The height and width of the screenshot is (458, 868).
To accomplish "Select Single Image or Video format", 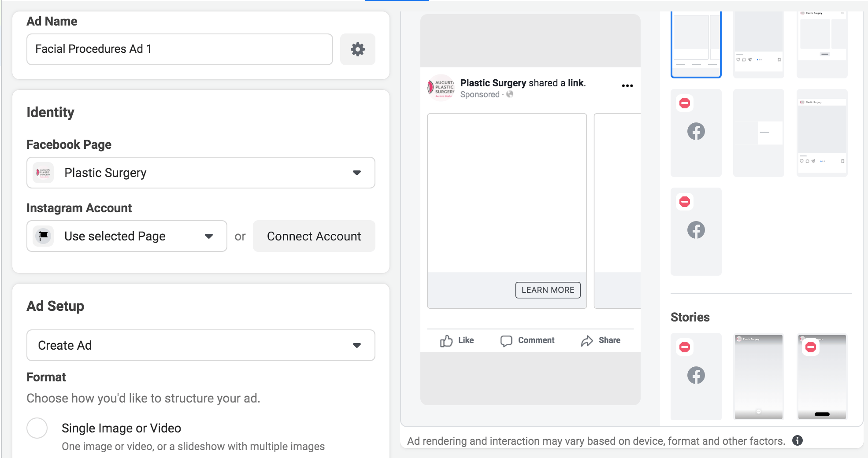I will tap(37, 428).
